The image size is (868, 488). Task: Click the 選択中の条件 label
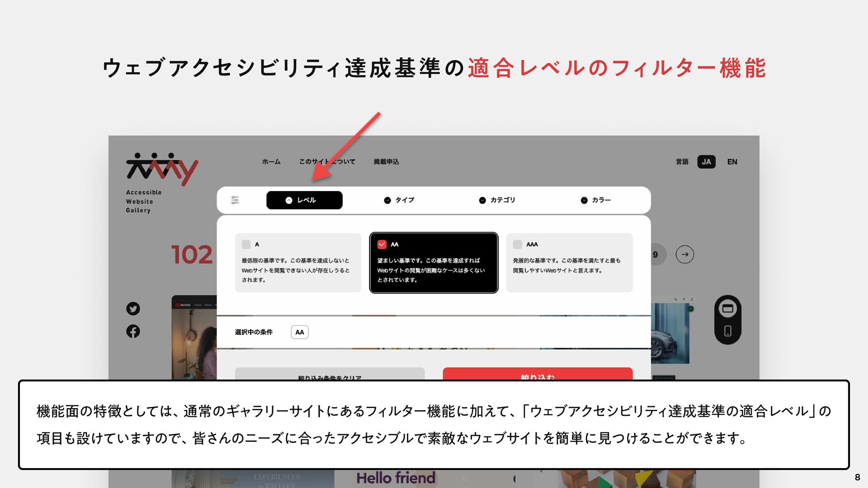pos(254,332)
